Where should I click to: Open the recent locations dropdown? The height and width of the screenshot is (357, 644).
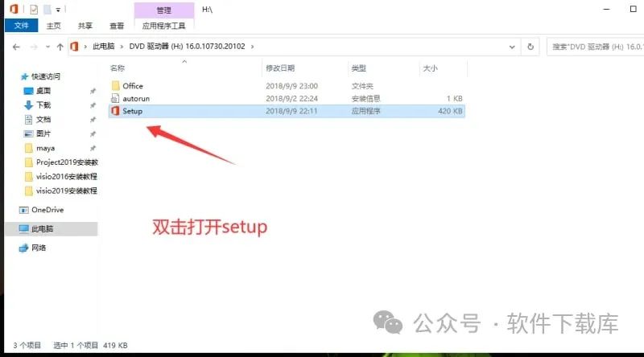pos(47,47)
